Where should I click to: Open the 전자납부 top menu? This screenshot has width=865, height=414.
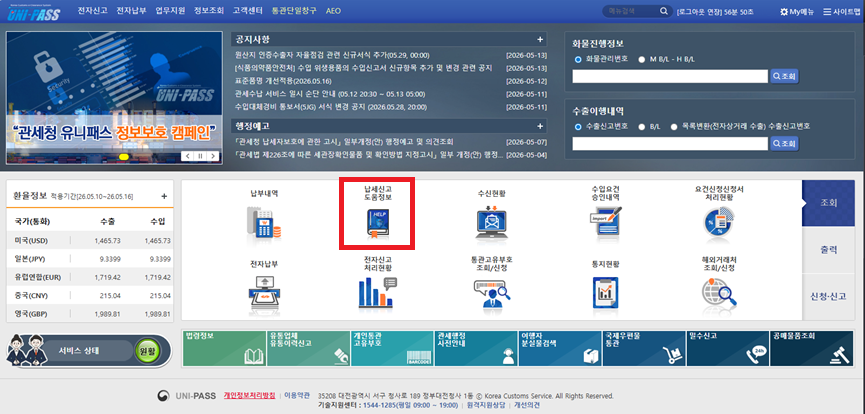click(x=131, y=10)
